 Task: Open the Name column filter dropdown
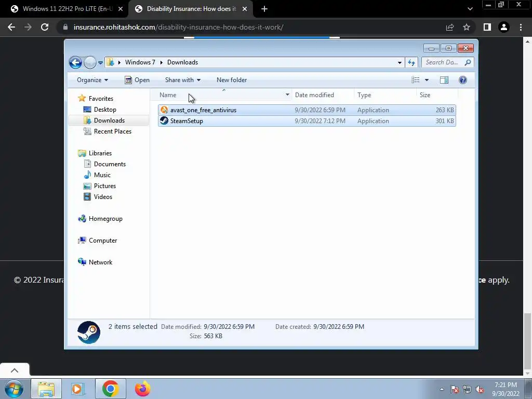pyautogui.click(x=287, y=95)
